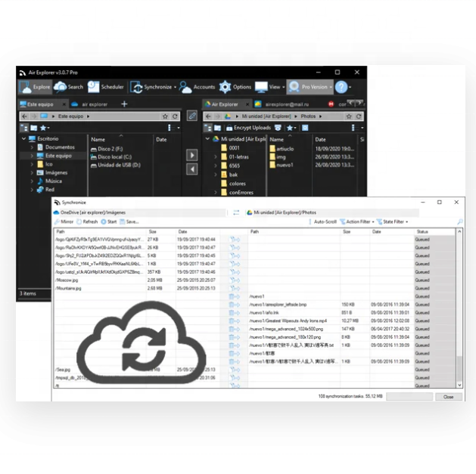This screenshot has width=476, height=474.
Task: Click the Synchronize toolbar icon
Action: coord(136,87)
